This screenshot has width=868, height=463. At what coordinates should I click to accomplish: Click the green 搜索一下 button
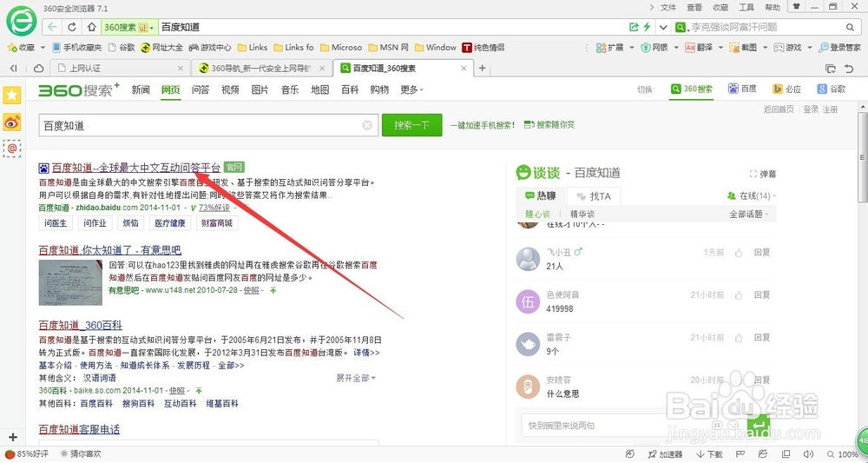(411, 125)
